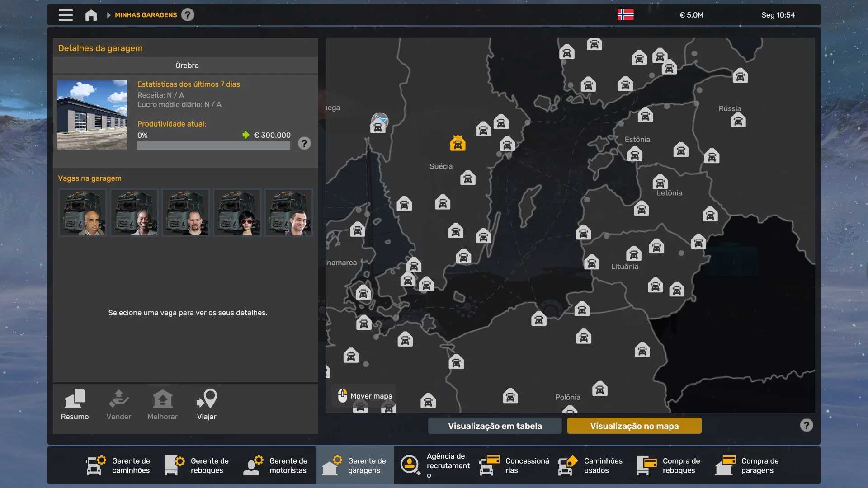
Task: Open the Resumo summary option
Action: pos(75,404)
